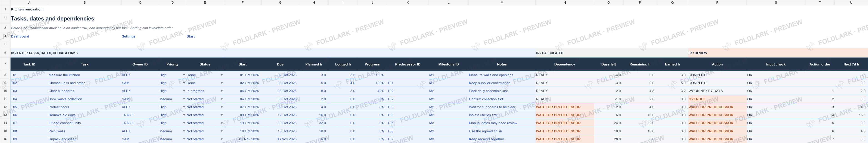Open Priority dropdown arrow in T08 row
Screen dimensions: 868x143
pos(184,131)
